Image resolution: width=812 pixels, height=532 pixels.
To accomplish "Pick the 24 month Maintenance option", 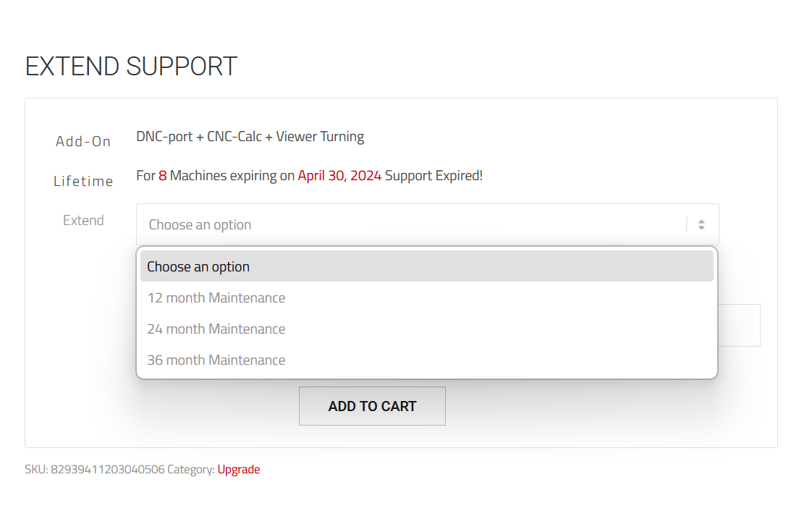I will pos(427,329).
